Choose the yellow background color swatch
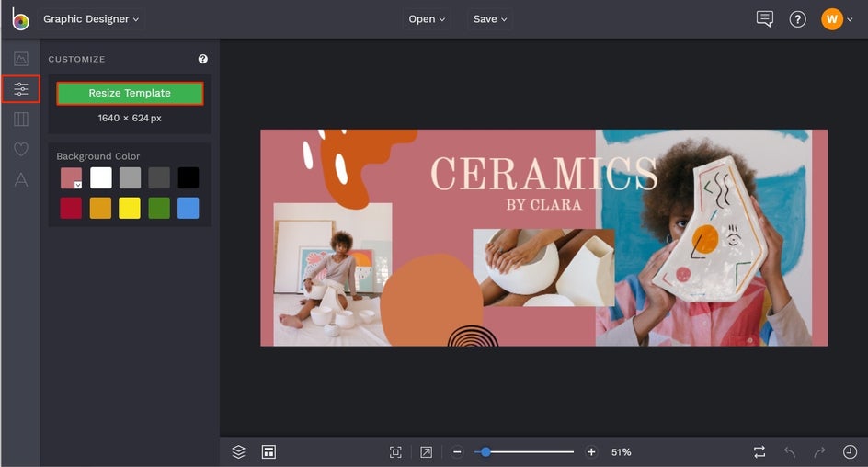Image resolution: width=868 pixels, height=467 pixels. (130, 208)
